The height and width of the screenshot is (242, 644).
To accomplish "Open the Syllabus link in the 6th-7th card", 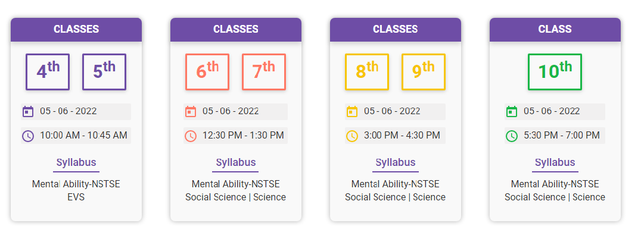I will coord(236,162).
